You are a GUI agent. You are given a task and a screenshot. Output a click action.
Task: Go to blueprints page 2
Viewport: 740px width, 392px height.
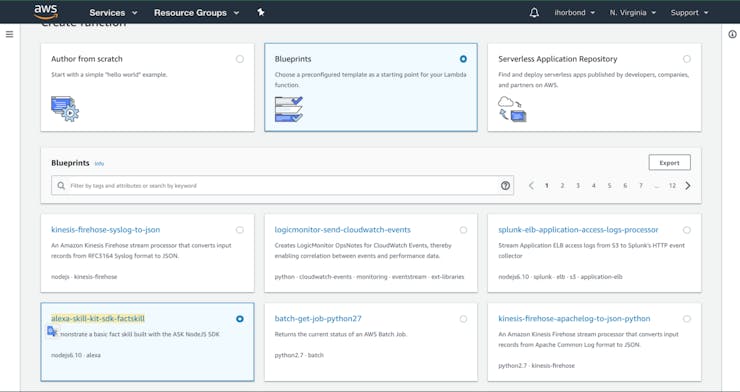click(562, 186)
